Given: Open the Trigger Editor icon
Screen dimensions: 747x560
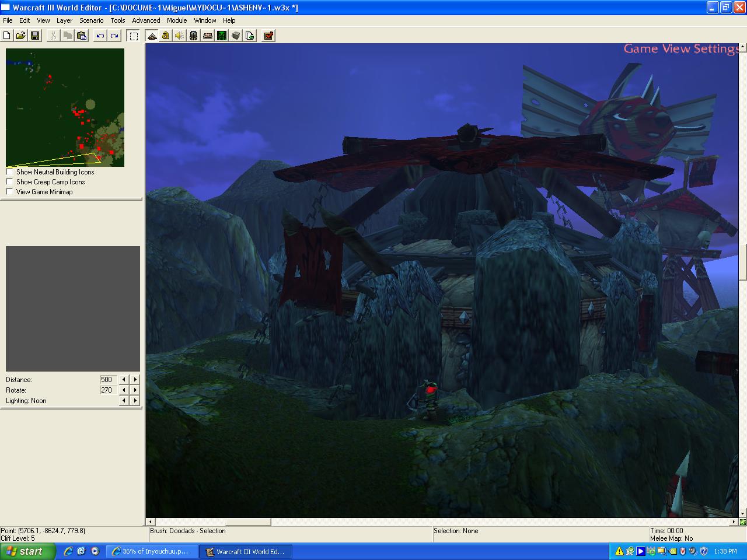Looking at the screenshot, I should click(166, 36).
